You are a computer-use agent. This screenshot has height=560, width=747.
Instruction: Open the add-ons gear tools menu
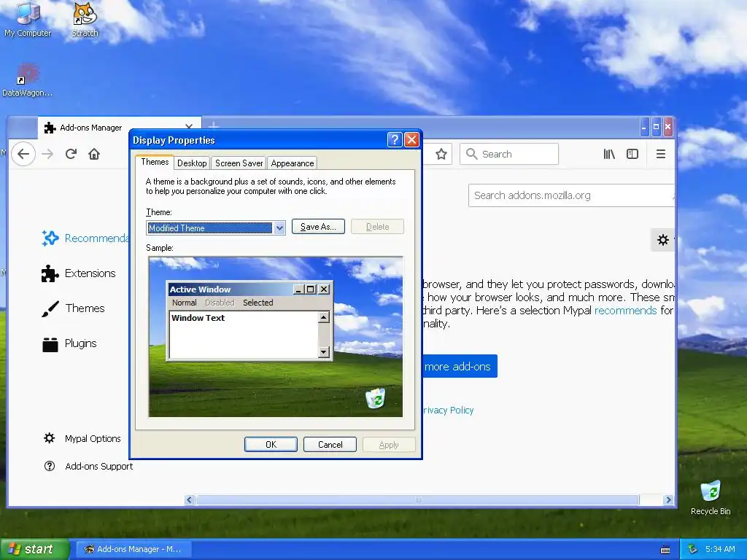(x=662, y=239)
